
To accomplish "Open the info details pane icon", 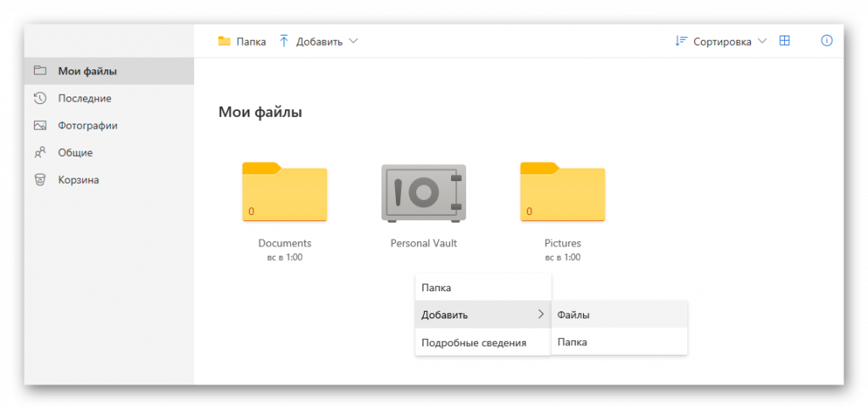I will click(827, 41).
